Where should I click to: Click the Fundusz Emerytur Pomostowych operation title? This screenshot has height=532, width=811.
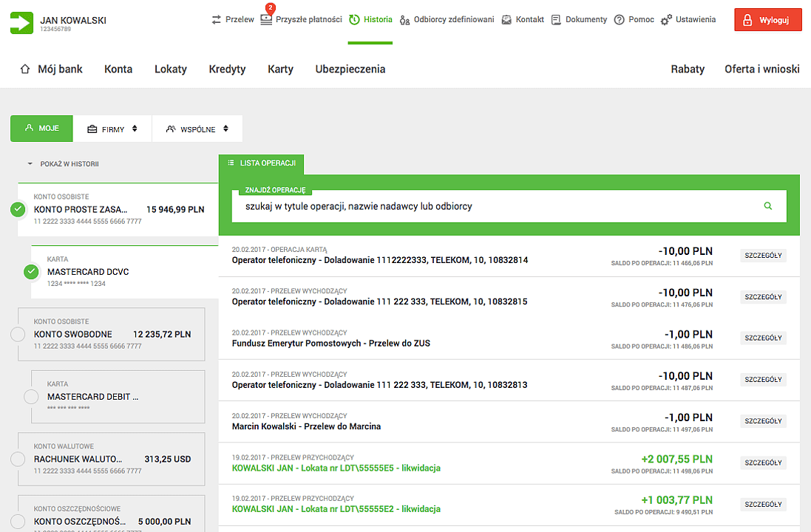pyautogui.click(x=331, y=344)
